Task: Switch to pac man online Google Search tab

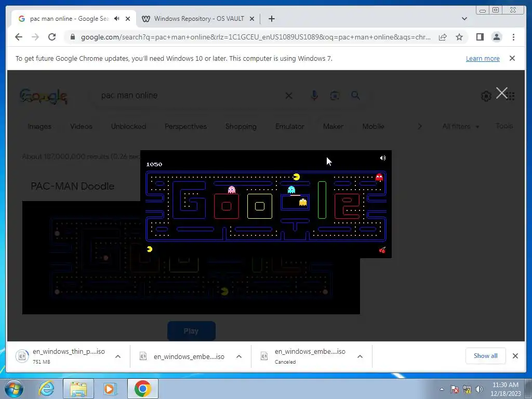Action: pos(69,19)
